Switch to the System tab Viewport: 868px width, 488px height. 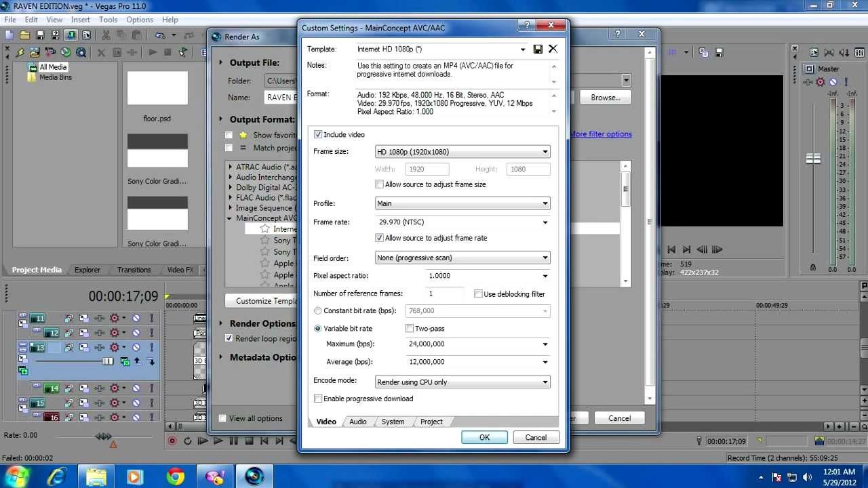pos(393,422)
